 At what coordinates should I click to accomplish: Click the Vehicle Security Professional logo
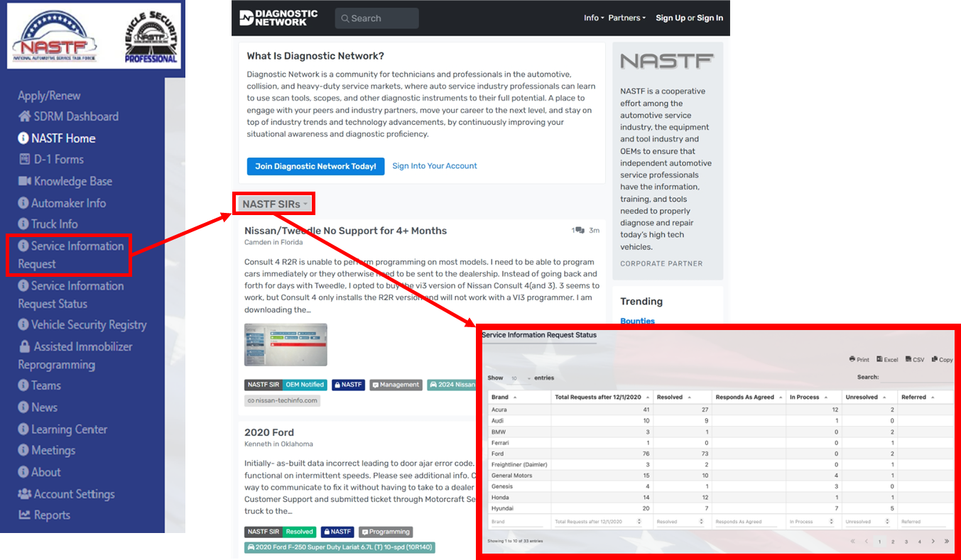(x=151, y=37)
